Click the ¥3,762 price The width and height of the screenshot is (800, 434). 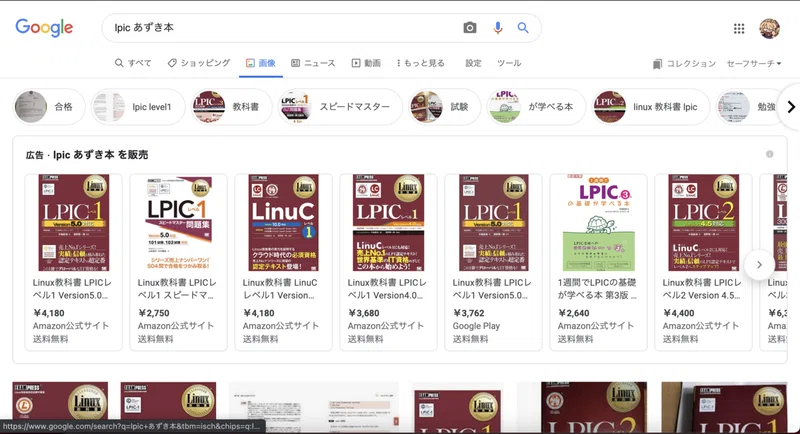click(468, 313)
